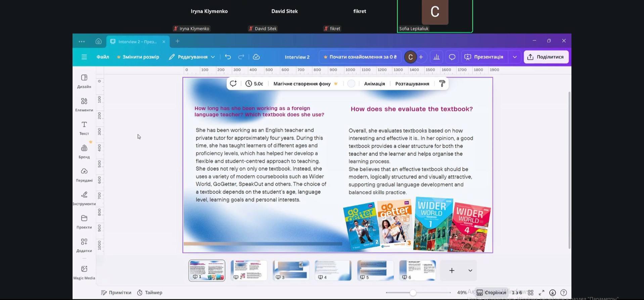Click the cloud save status icon
Image resolution: width=644 pixels, height=300 pixels.
coord(256,57)
